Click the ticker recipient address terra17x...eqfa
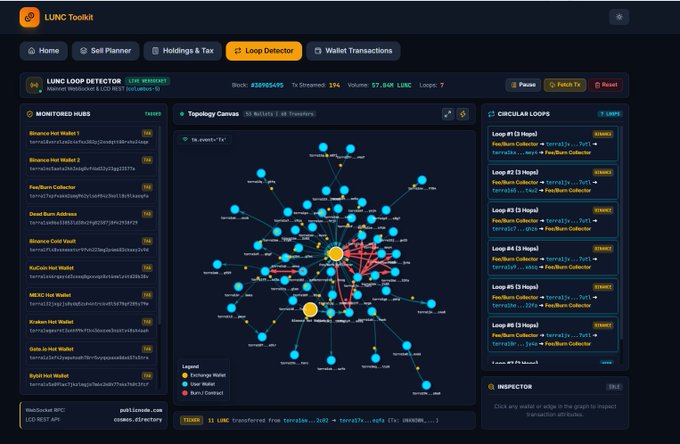Viewport: 680px width, 444px height. tap(362, 421)
